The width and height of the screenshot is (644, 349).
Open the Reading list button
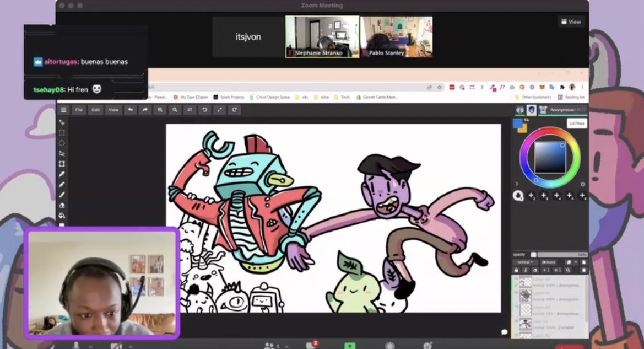point(571,98)
